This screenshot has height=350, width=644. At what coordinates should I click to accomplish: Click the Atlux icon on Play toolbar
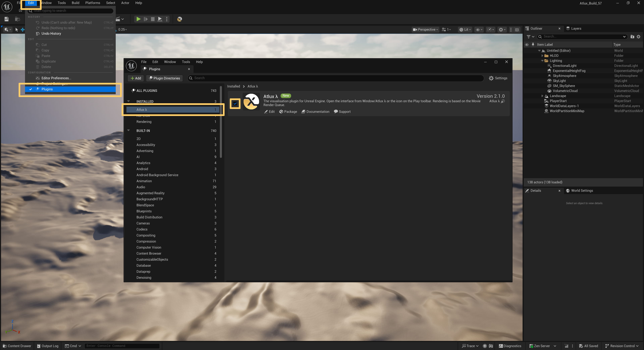pos(179,19)
